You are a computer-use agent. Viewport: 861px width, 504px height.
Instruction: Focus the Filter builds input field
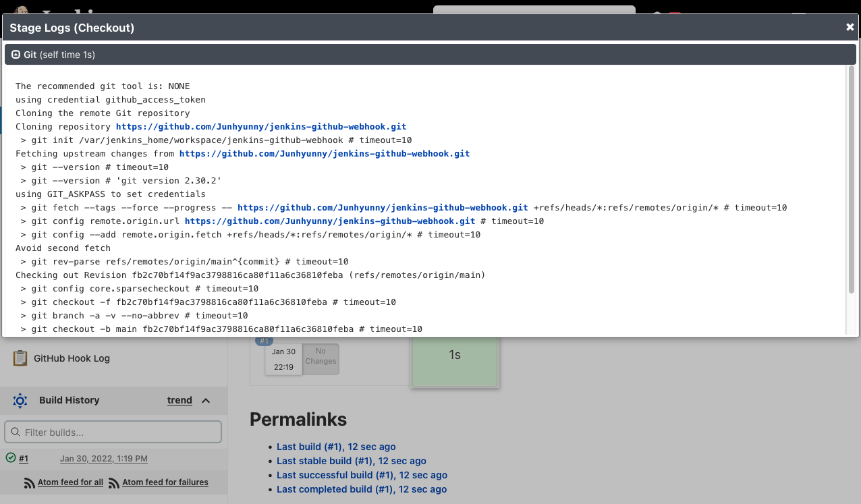click(113, 432)
